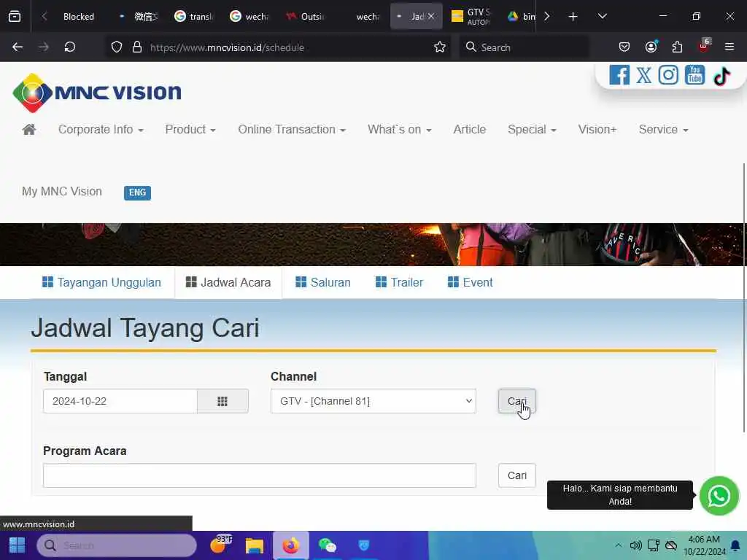Select the Jadwal Acara tab
This screenshot has height=560, width=747.
(228, 282)
